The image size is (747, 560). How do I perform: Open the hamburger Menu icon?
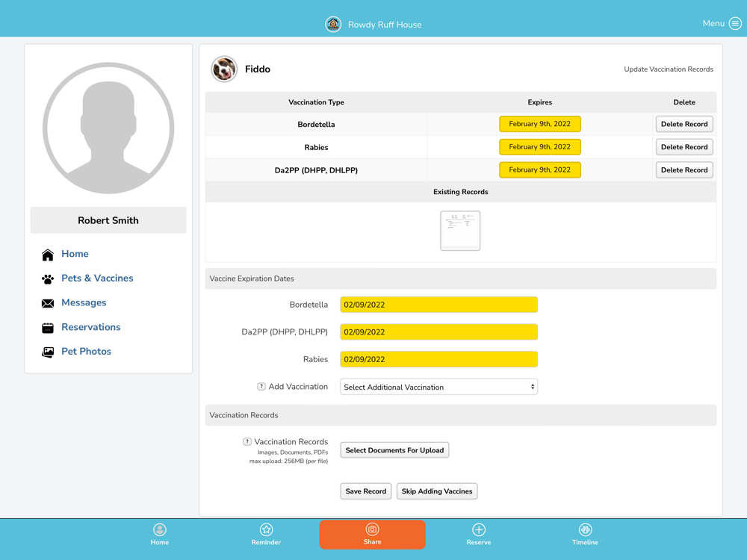coord(735,23)
